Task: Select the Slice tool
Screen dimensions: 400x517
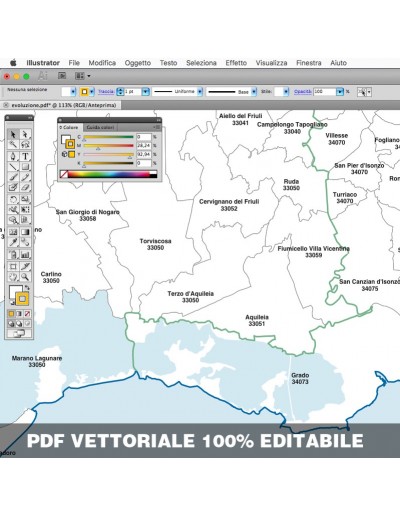Action: pos(25,266)
